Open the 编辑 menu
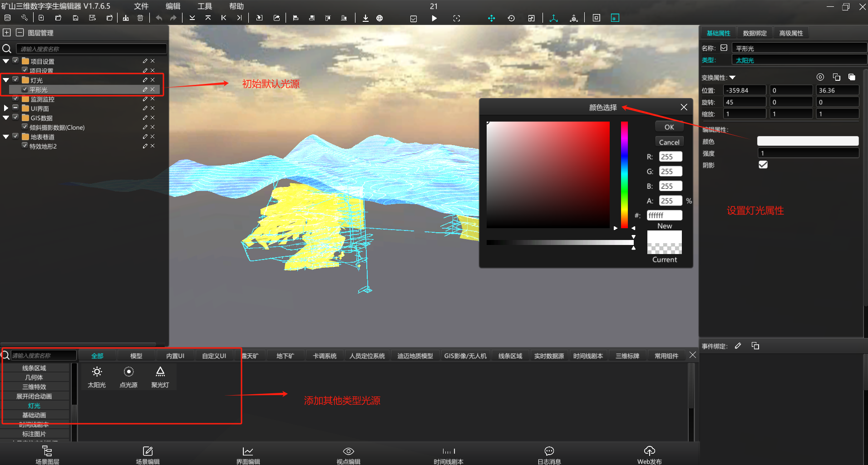The image size is (868, 465). coord(173,6)
